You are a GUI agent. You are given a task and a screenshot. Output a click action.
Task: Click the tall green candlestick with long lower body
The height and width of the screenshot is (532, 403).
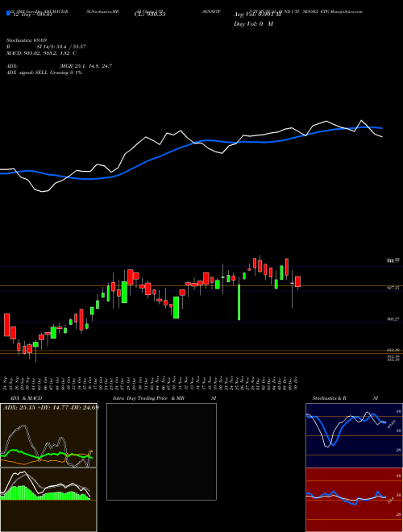pyautogui.click(x=239, y=302)
